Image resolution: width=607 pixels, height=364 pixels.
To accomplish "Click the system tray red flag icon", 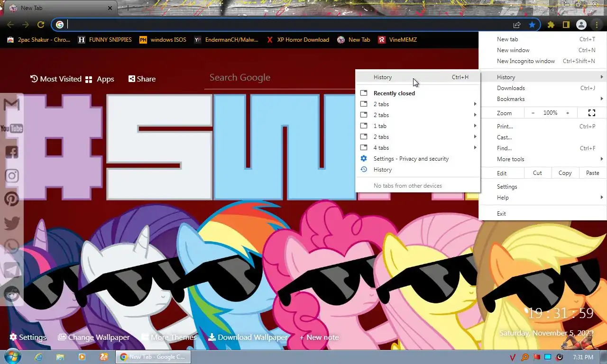I will [537, 357].
